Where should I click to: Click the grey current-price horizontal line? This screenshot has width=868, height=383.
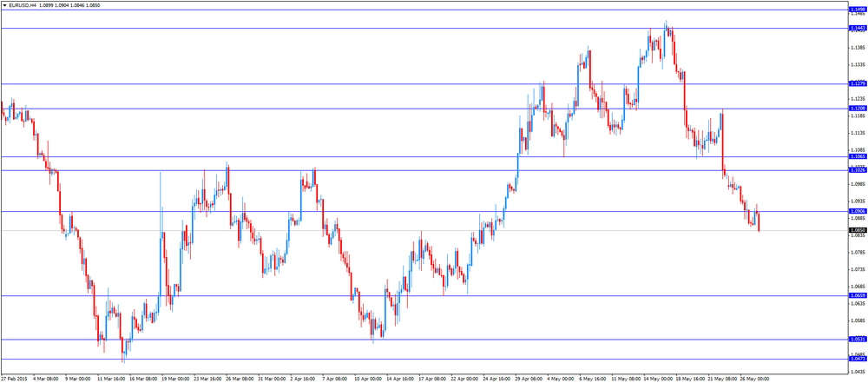424,230
